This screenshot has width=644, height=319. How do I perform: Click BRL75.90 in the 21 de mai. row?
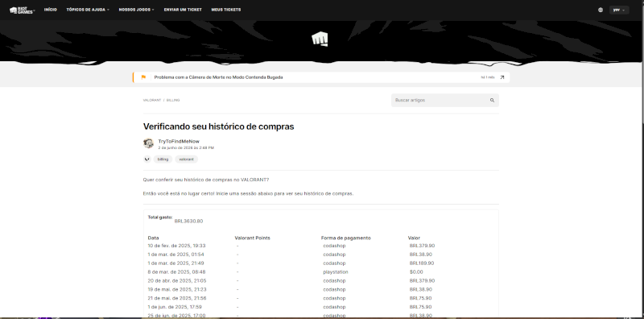[x=420, y=298]
